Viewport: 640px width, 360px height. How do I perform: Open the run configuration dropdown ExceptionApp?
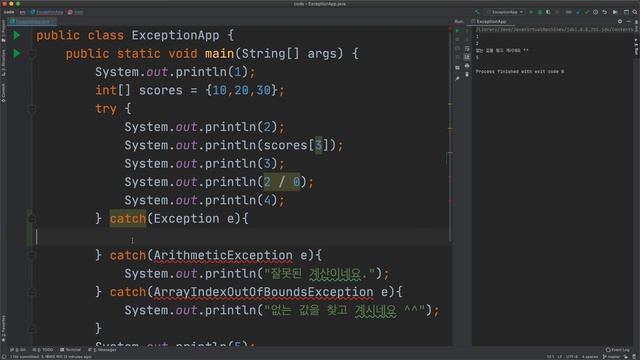pyautogui.click(x=505, y=12)
